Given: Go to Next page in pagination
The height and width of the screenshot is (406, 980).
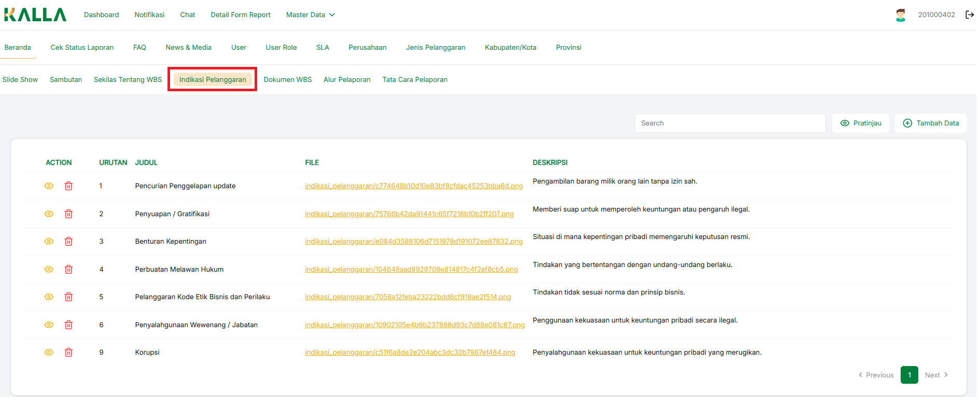Looking at the screenshot, I should (936, 375).
